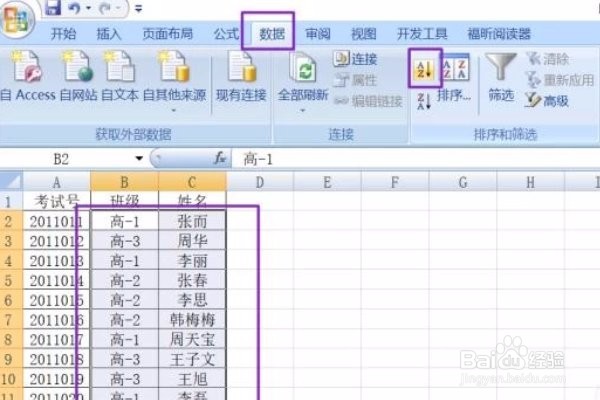Open the 排序 custom sort dialog
This screenshot has height=400, width=600.
(455, 78)
